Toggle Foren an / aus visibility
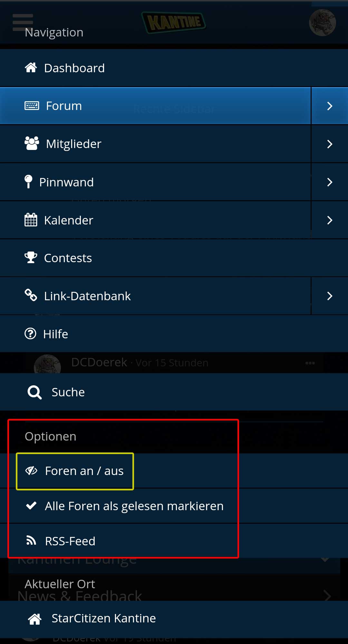348x644 pixels. [x=75, y=471]
